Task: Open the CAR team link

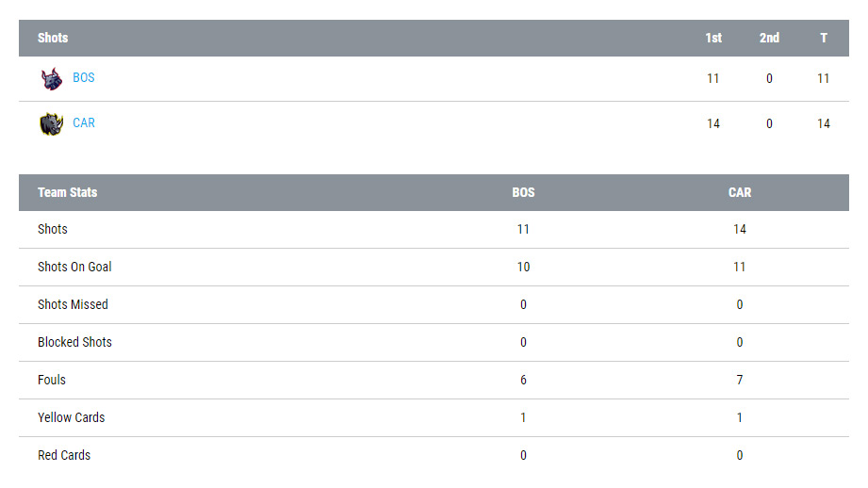Action: [x=84, y=123]
